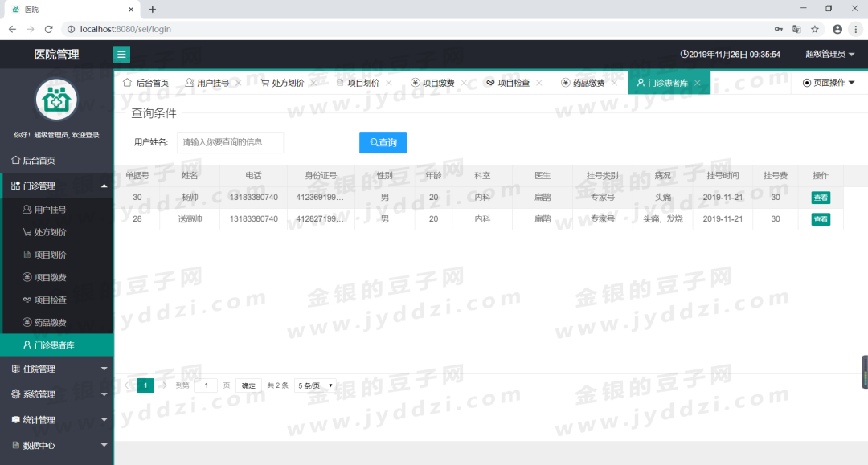Focus the 用户姓名 search field
The width and height of the screenshot is (868, 465).
click(231, 142)
